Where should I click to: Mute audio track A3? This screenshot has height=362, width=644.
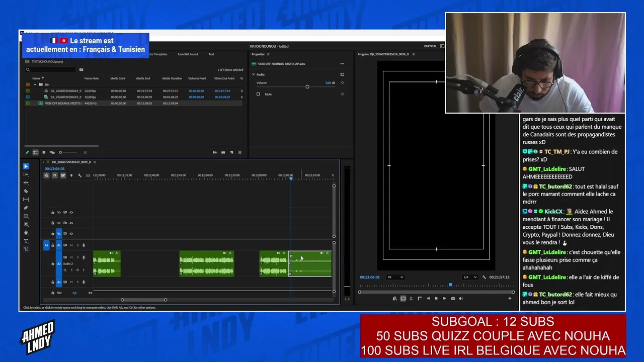(x=71, y=282)
